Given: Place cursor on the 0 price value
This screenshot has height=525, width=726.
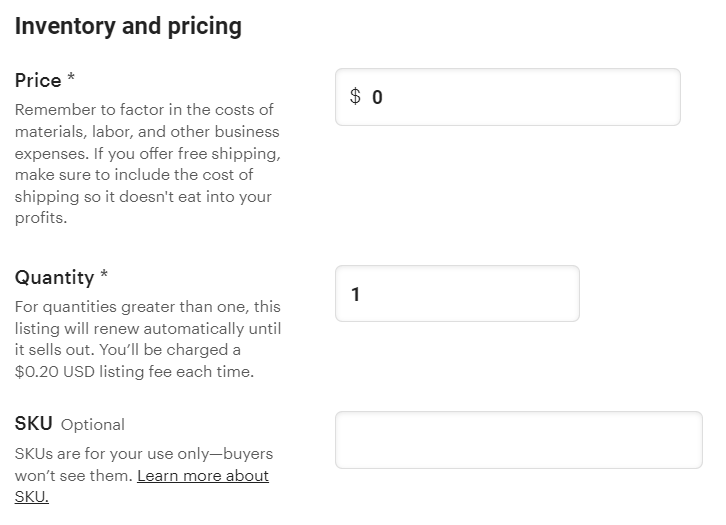Looking at the screenshot, I should point(377,97).
